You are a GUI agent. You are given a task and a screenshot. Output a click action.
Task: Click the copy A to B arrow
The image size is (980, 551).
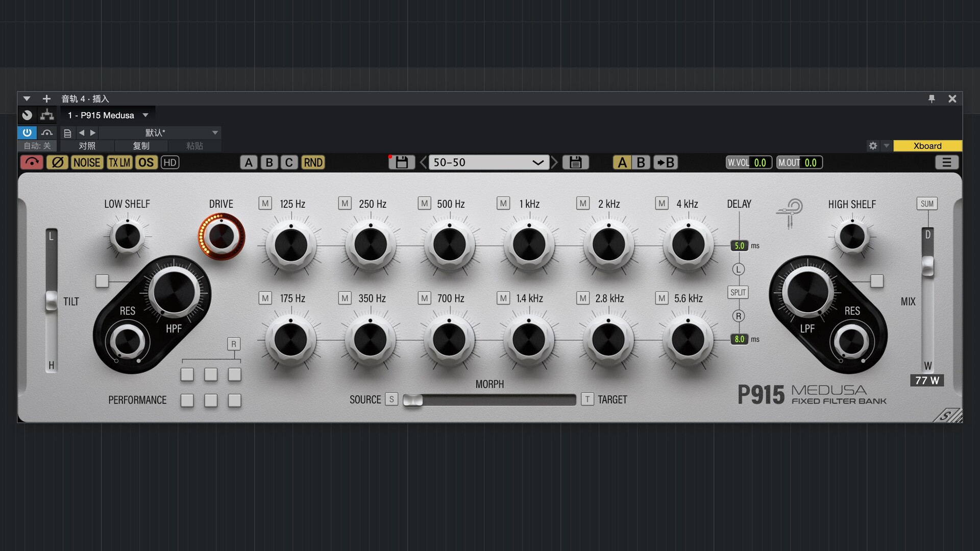click(666, 162)
